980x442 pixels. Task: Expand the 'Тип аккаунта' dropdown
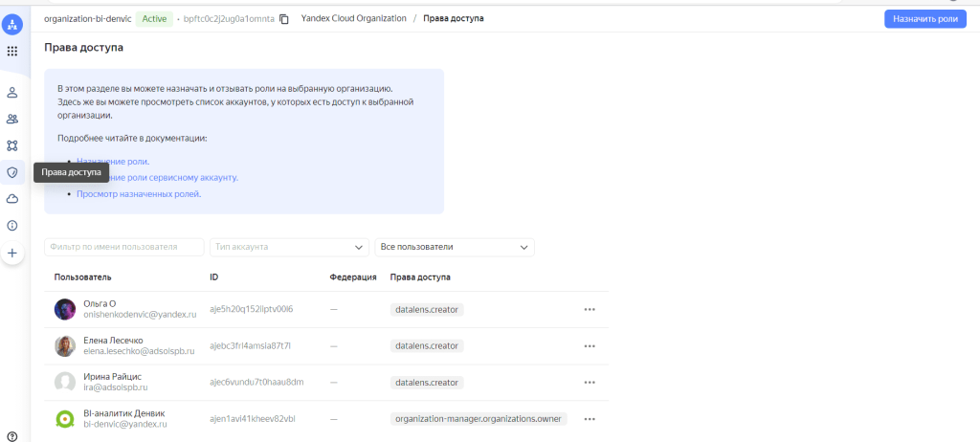(x=290, y=247)
